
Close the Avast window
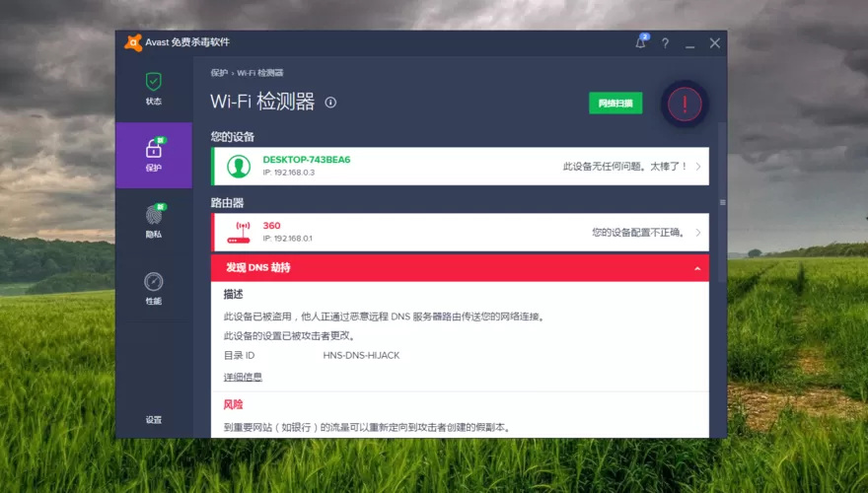[x=715, y=43]
